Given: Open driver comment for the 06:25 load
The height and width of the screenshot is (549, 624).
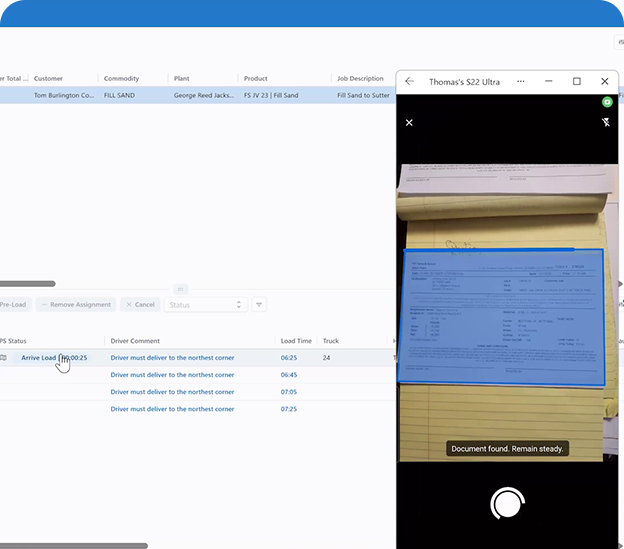Looking at the screenshot, I should point(172,358).
